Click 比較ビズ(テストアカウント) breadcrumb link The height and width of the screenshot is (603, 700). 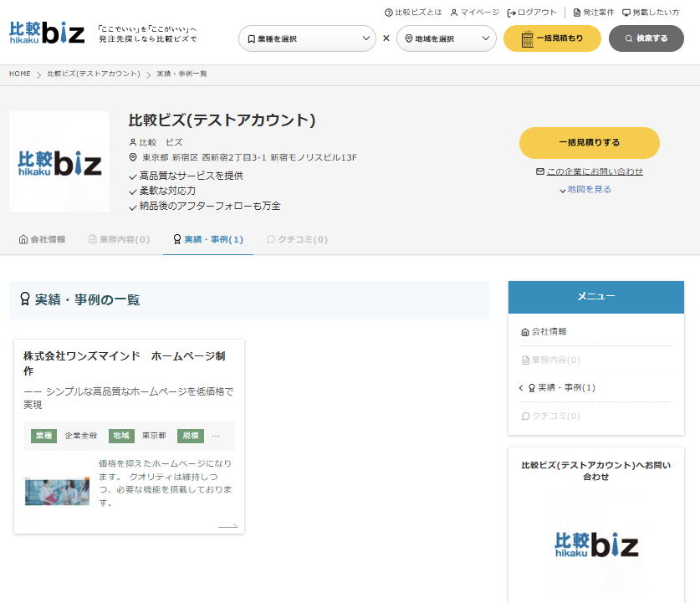pyautogui.click(x=94, y=74)
